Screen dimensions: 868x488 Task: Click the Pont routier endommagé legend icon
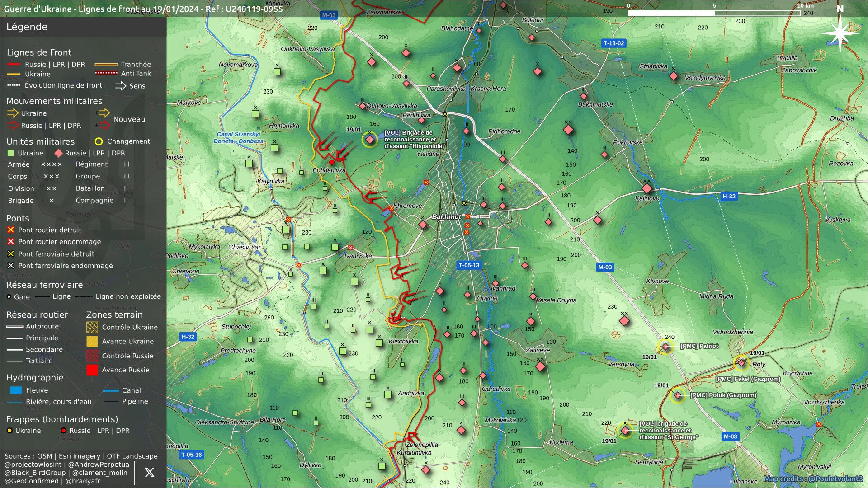11,242
